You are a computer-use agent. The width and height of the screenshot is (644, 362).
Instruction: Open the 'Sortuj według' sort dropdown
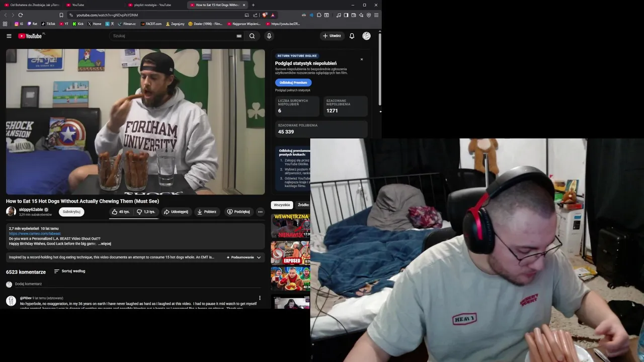tap(70, 271)
